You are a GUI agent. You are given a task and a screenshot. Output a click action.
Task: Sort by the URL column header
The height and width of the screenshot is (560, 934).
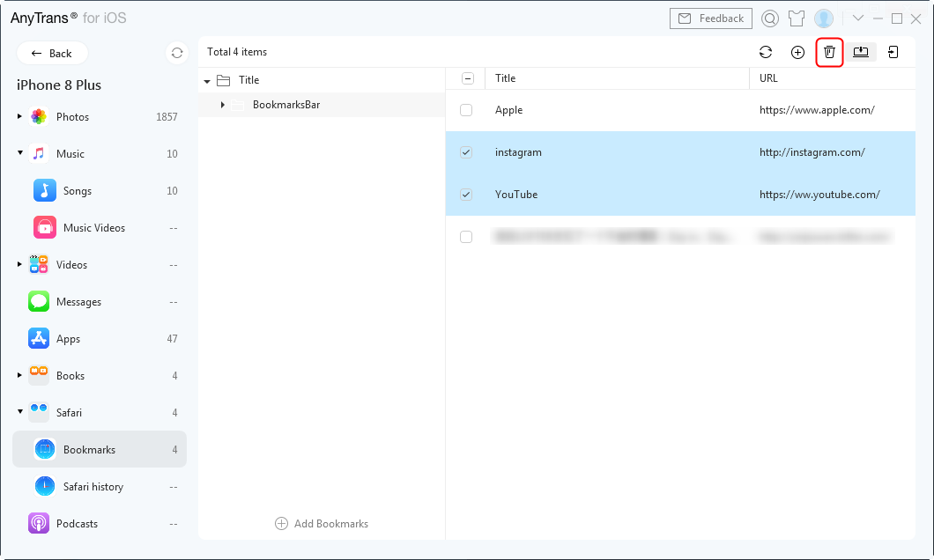coord(768,78)
